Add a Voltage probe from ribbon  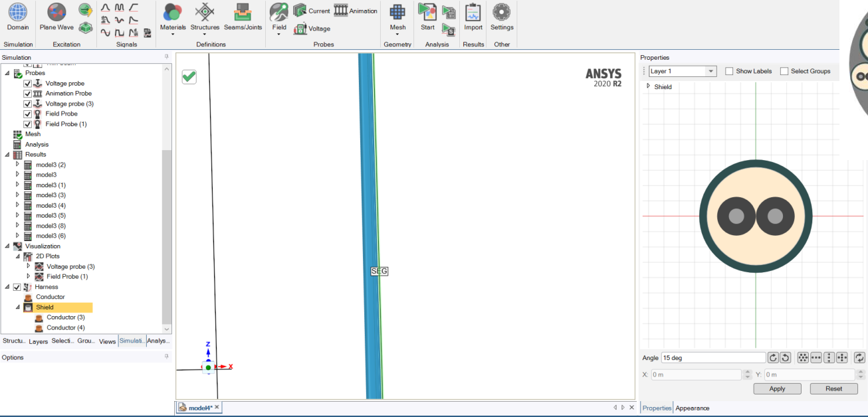click(x=312, y=29)
